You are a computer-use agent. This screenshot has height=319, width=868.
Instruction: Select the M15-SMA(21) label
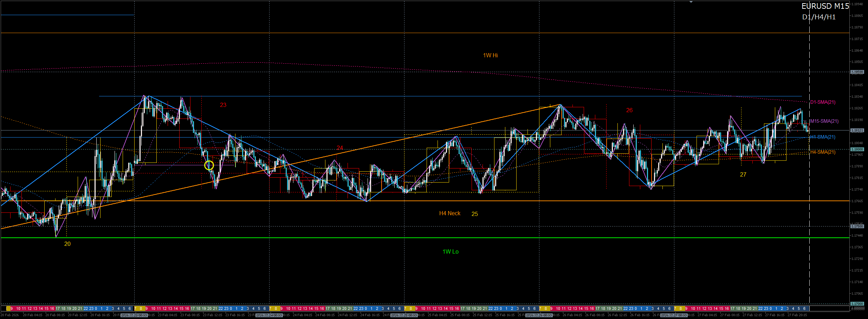click(x=824, y=121)
